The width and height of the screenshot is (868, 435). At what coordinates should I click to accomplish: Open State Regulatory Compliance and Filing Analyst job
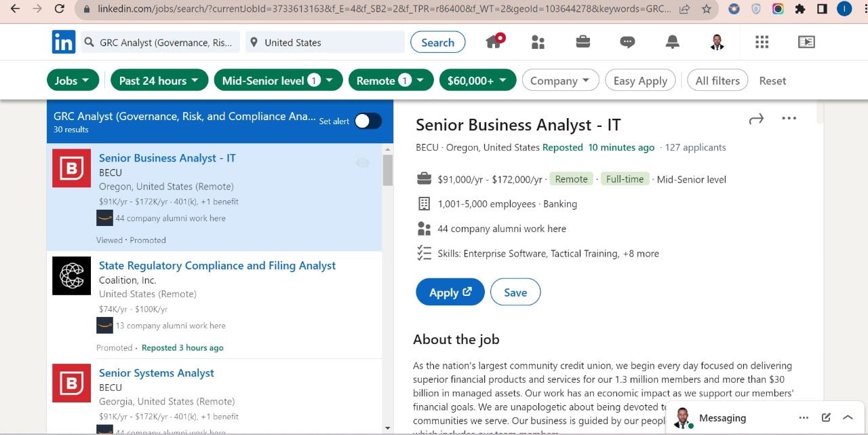point(217,265)
